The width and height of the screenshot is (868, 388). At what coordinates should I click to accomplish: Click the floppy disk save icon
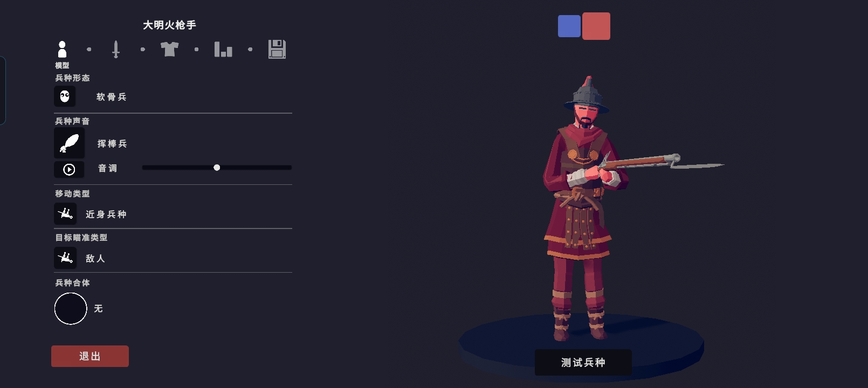pos(277,49)
